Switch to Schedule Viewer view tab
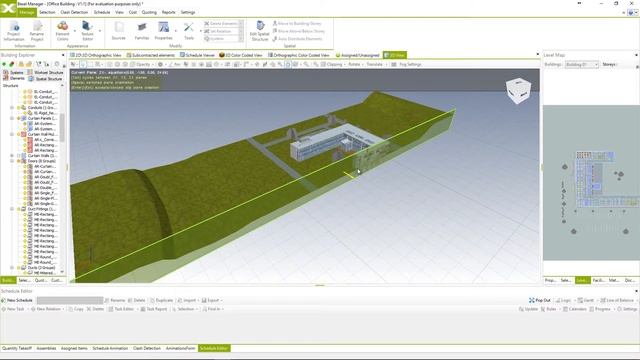This screenshot has height=360, width=640. pos(198,55)
